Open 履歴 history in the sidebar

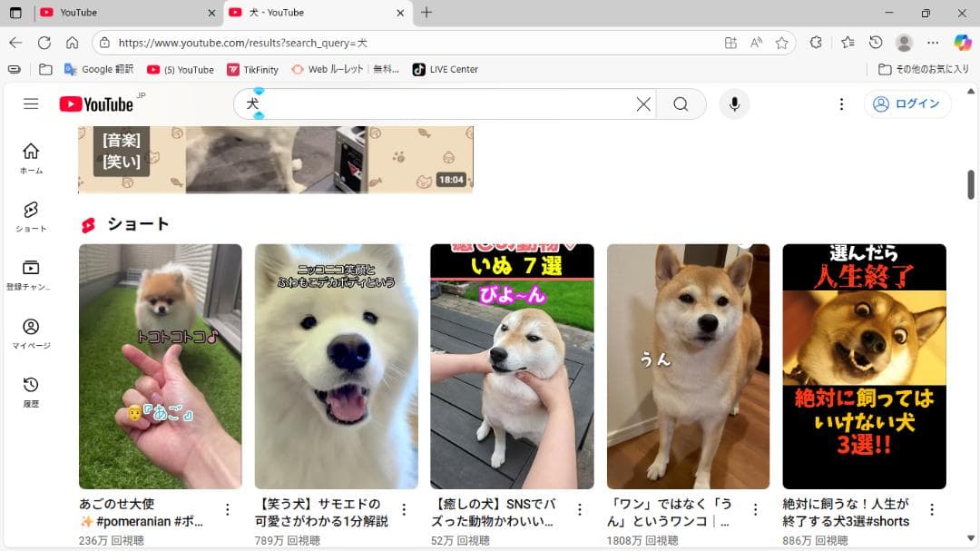(31, 392)
